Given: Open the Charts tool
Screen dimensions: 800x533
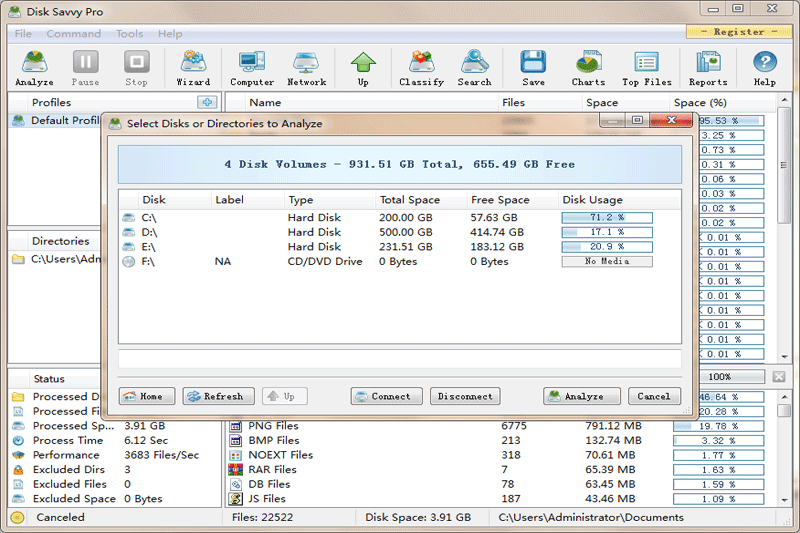Looking at the screenshot, I should click(x=588, y=68).
